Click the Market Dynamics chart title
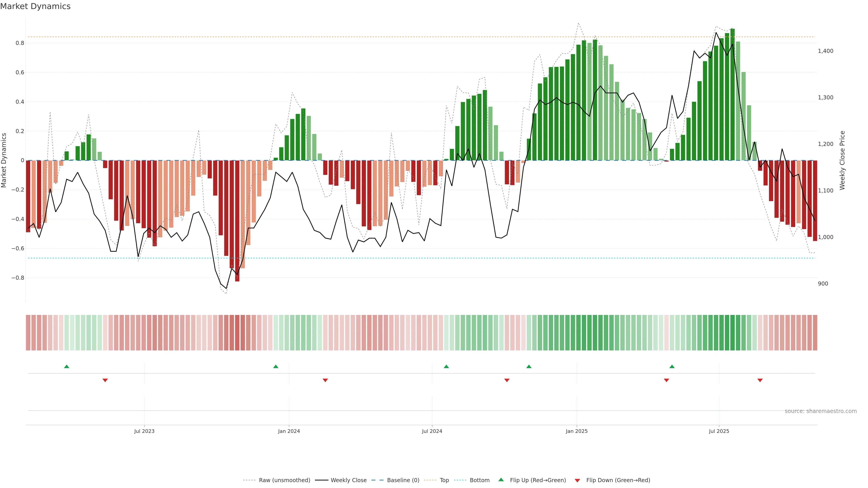The image size is (868, 488). 35,6
